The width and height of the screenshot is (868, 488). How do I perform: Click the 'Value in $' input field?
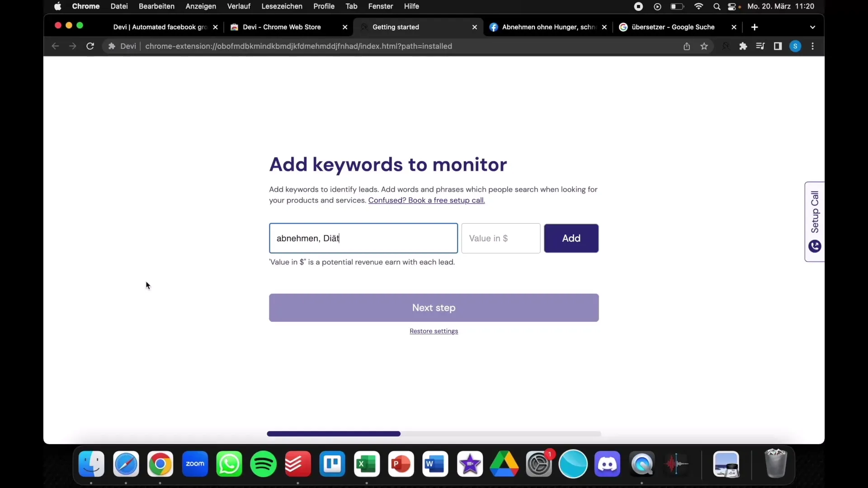(500, 238)
